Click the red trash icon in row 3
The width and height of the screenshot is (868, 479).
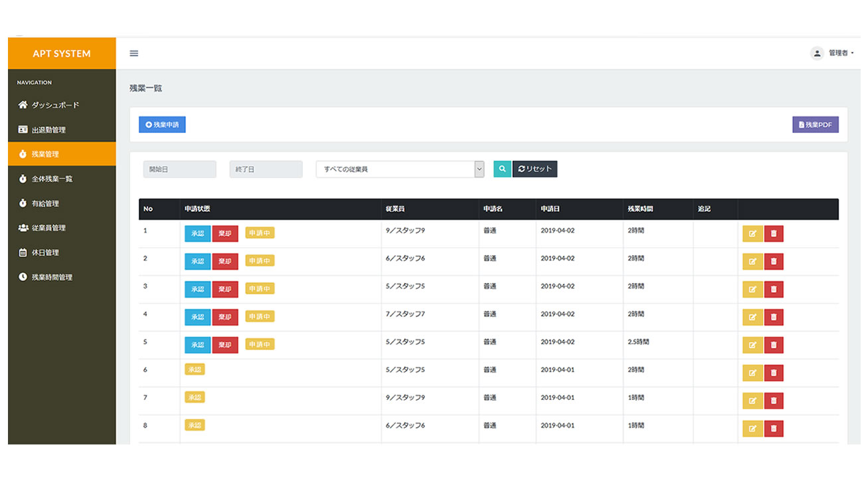coord(774,290)
